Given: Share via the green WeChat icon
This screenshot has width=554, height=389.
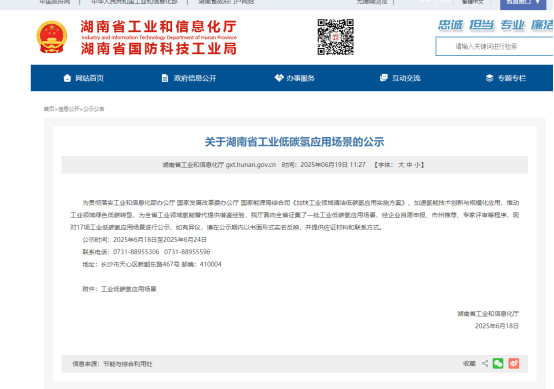Looking at the screenshot, I should click(498, 363).
